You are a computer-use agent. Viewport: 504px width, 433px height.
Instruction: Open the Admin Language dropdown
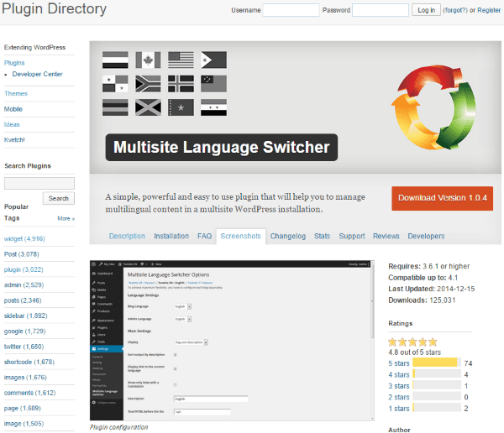point(181,320)
